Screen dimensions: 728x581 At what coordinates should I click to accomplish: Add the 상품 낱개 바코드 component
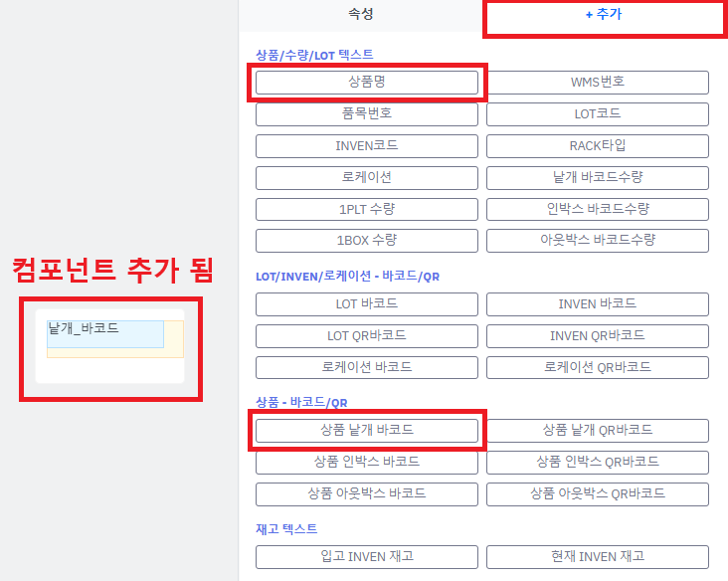tap(366, 430)
